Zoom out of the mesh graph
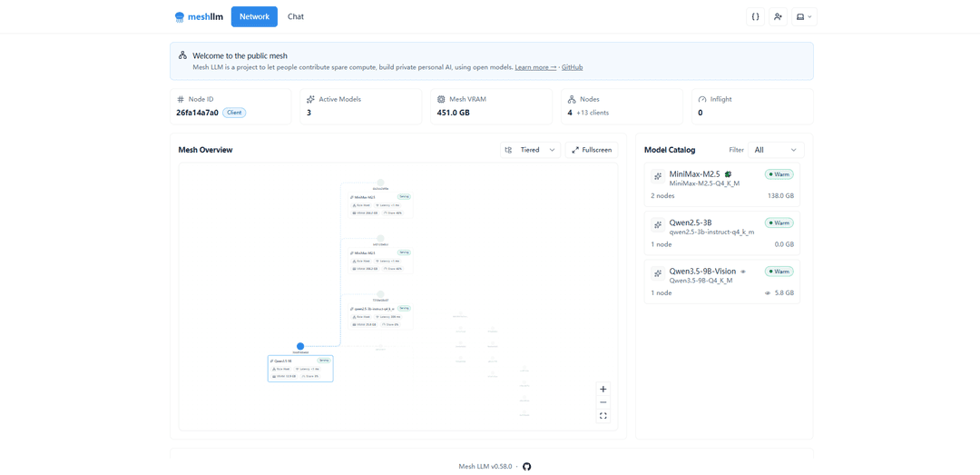The image size is (980, 475). click(603, 402)
